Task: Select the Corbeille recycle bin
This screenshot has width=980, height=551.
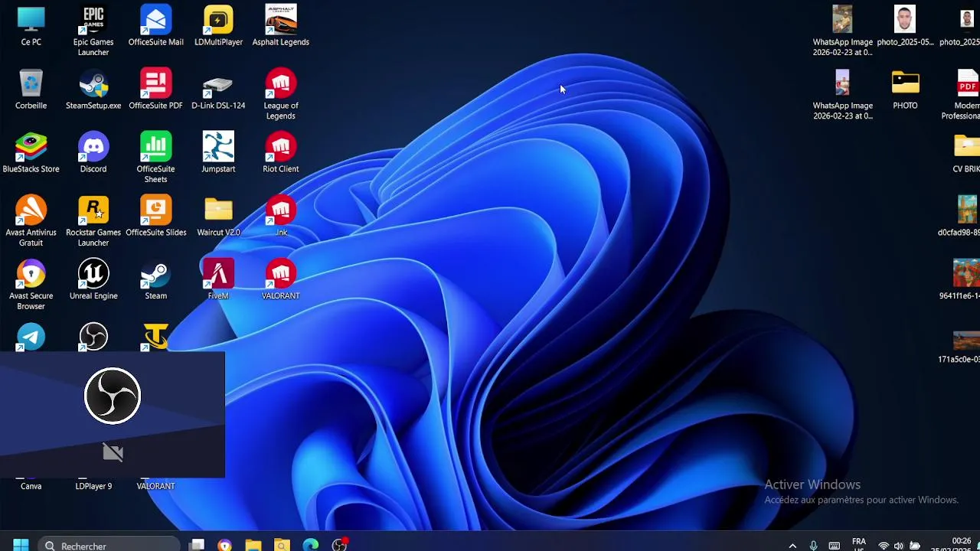Action: pos(31,90)
